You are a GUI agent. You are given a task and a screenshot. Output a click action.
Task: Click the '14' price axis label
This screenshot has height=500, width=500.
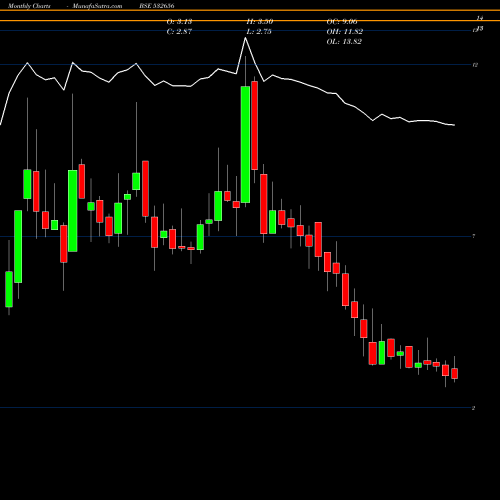(480, 18)
